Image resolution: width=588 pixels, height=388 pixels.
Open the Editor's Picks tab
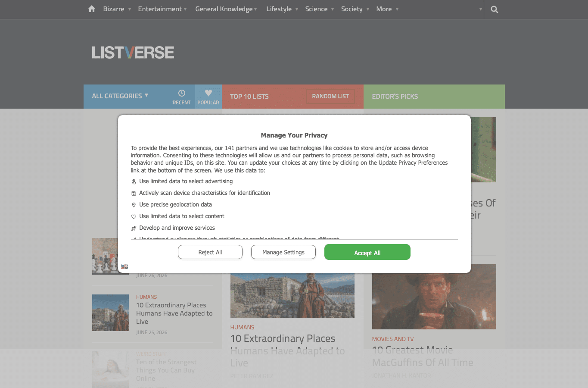click(x=395, y=97)
